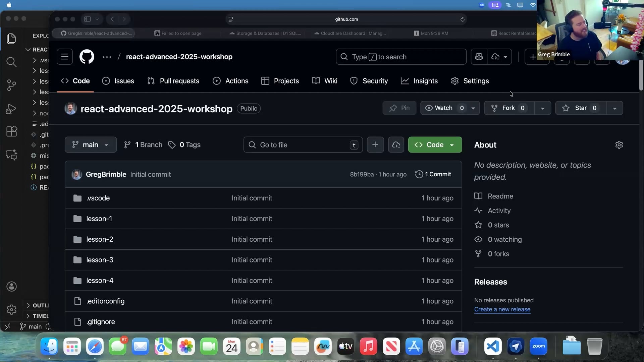Image resolution: width=644 pixels, height=362 pixels.
Task: Click the add file plus button
Action: pyautogui.click(x=375, y=145)
